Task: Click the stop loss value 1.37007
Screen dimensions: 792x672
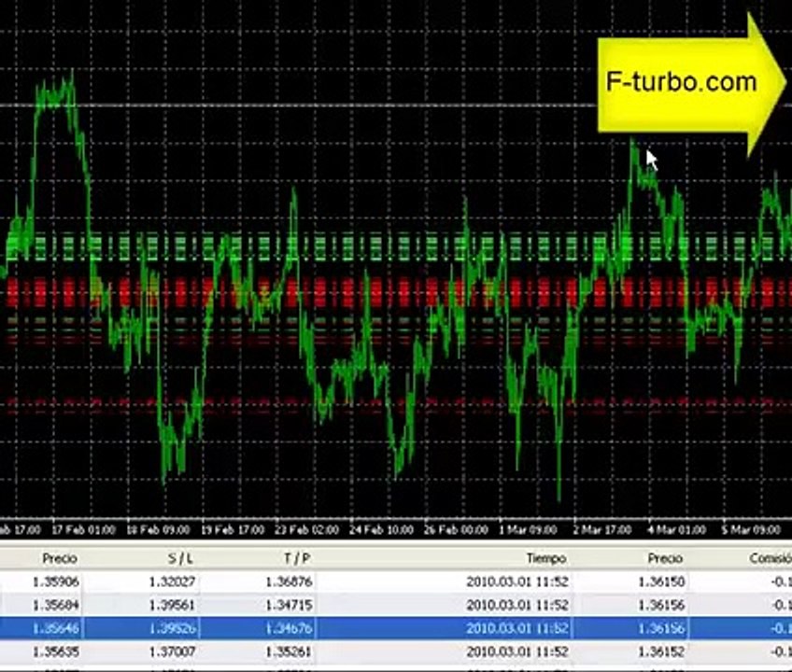Action: pos(172,651)
